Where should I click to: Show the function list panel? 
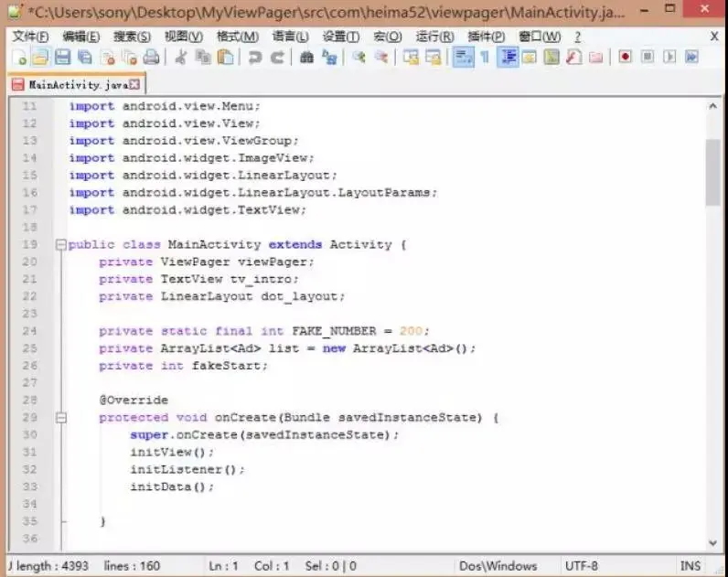(573, 58)
